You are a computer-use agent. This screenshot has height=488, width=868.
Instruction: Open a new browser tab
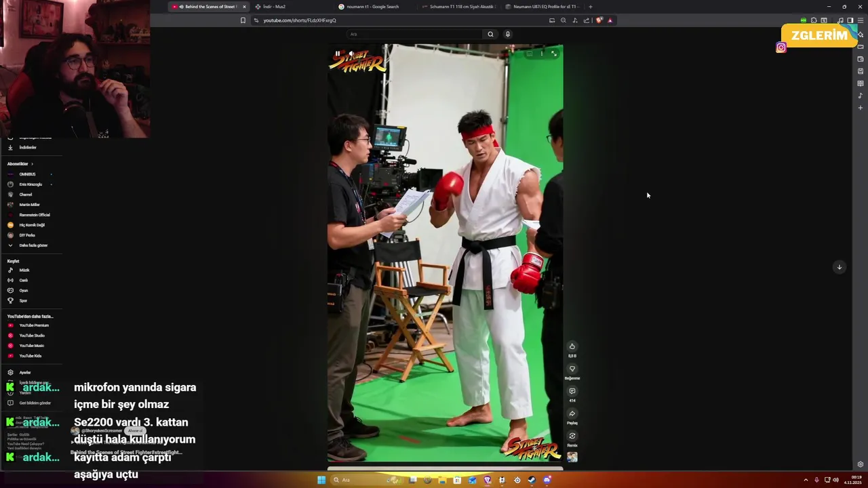pos(590,7)
